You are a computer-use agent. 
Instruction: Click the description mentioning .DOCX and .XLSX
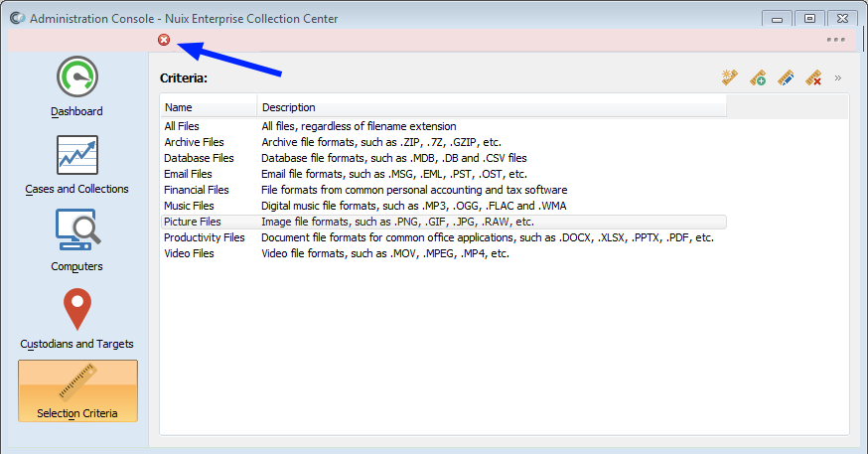488,237
